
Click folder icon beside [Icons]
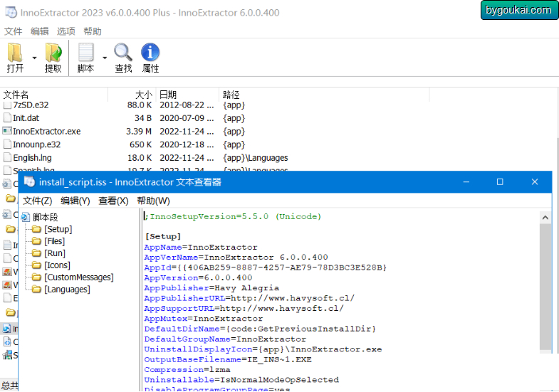(x=36, y=265)
